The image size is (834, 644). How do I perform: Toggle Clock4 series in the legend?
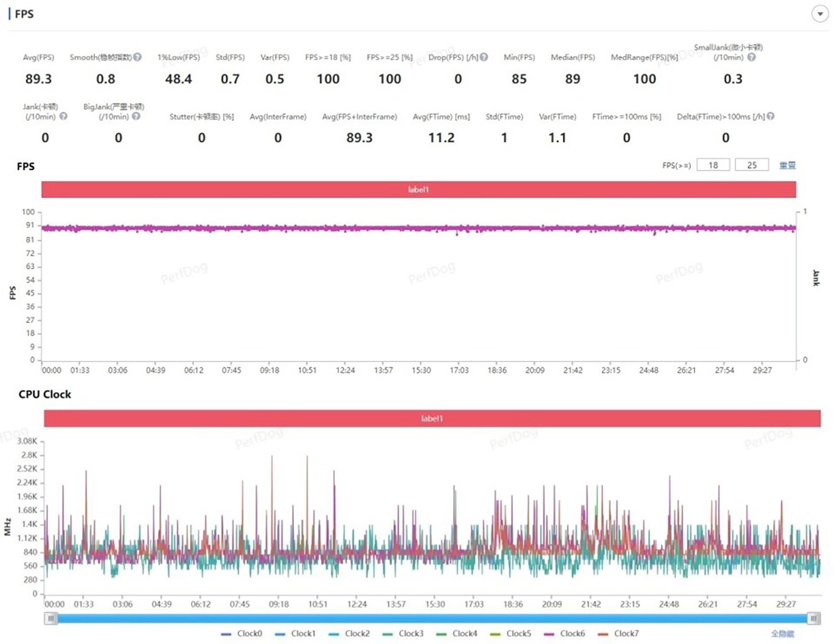click(x=457, y=633)
